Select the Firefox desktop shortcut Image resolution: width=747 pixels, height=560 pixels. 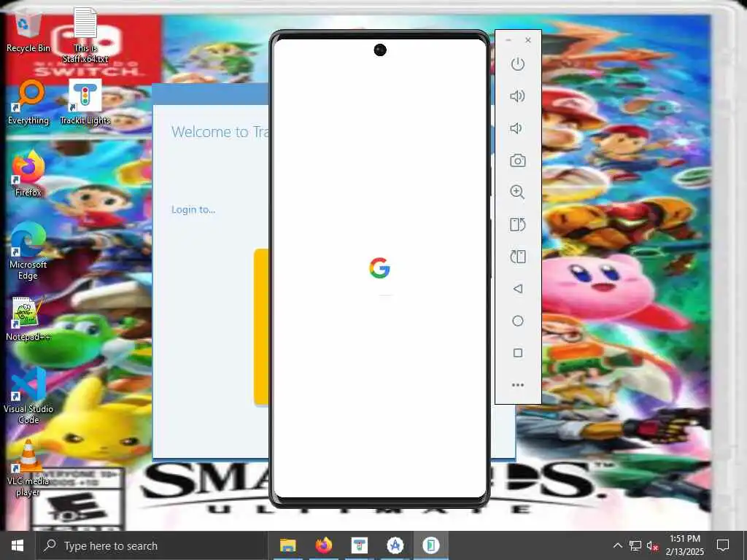[28, 174]
